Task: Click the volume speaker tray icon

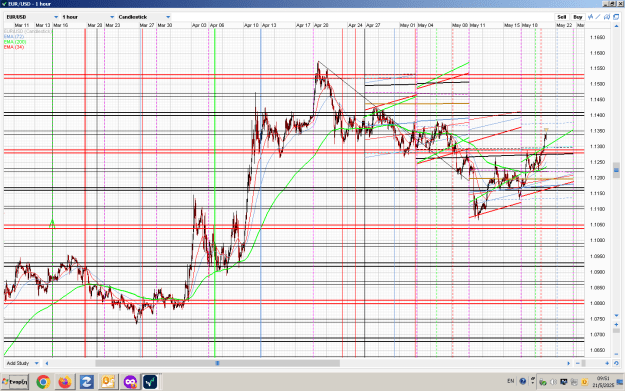Action: point(553,382)
